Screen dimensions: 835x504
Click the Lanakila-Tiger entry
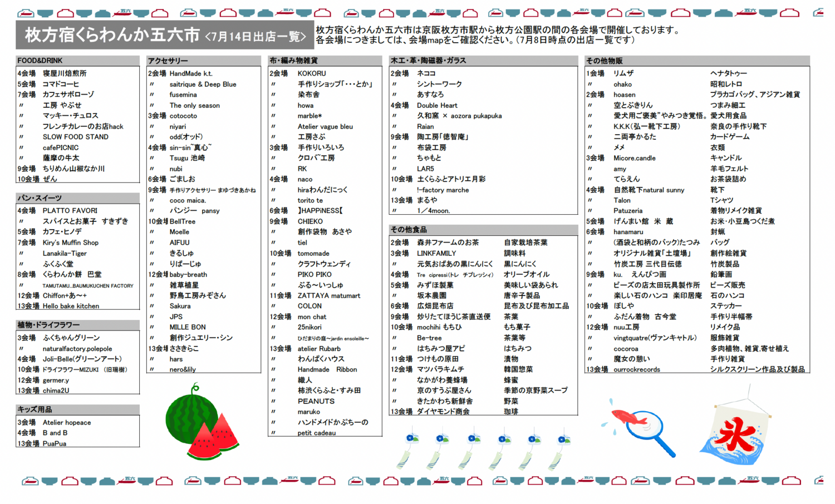click(65, 253)
